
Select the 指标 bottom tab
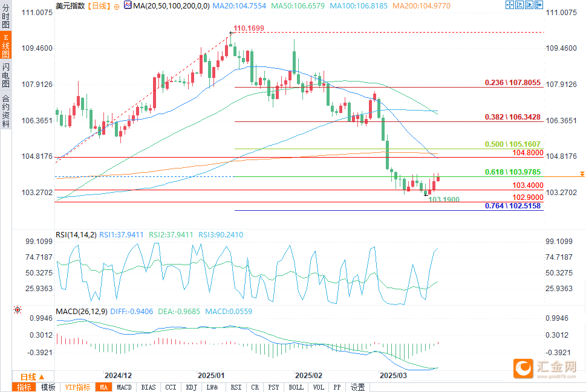24,387
